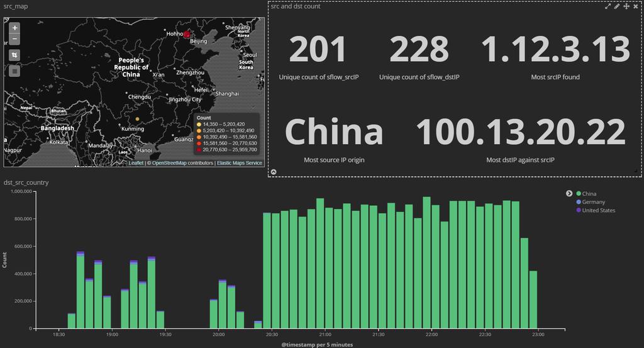Click the Chengdu label on map

pyautogui.click(x=140, y=97)
